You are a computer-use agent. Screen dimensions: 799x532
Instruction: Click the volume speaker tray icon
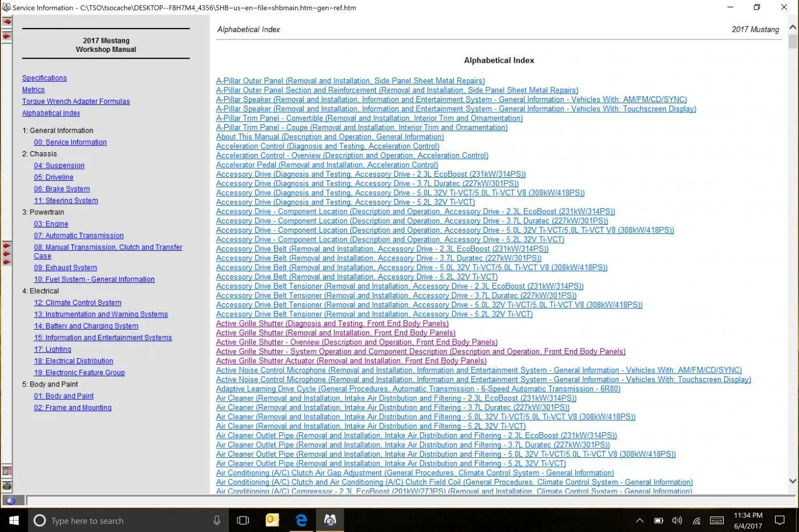pyautogui.click(x=677, y=520)
